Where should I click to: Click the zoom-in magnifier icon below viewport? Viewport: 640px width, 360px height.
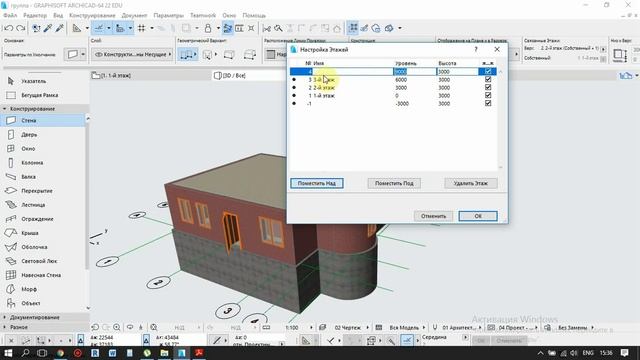pos(117,327)
